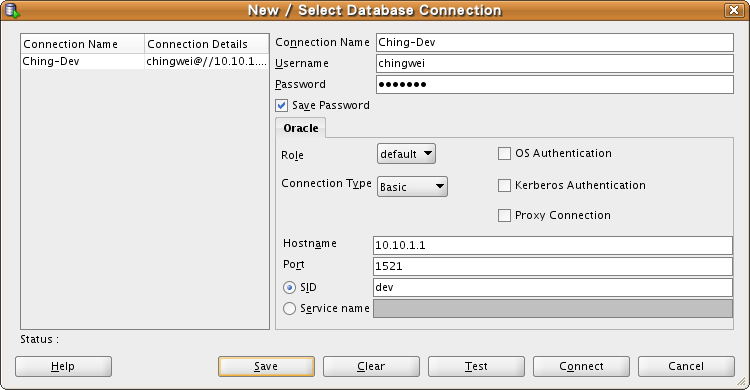Enable Kerberos Authentication checkbox

[504, 185]
